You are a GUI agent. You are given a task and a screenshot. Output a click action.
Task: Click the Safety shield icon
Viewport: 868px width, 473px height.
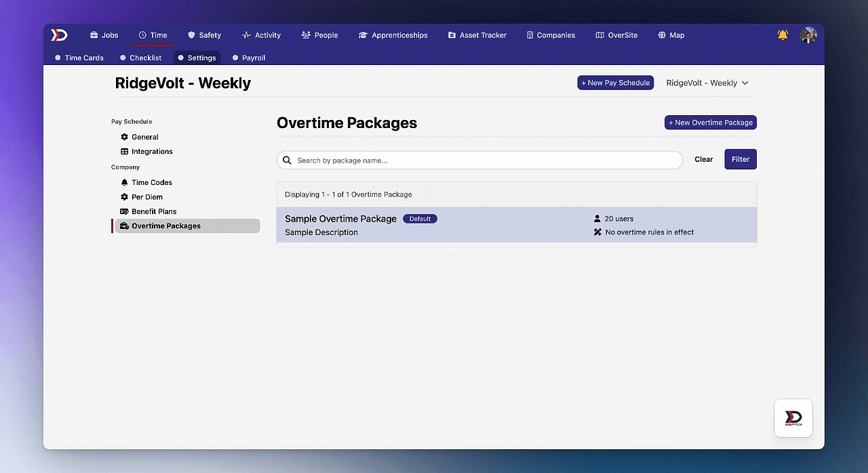(191, 35)
